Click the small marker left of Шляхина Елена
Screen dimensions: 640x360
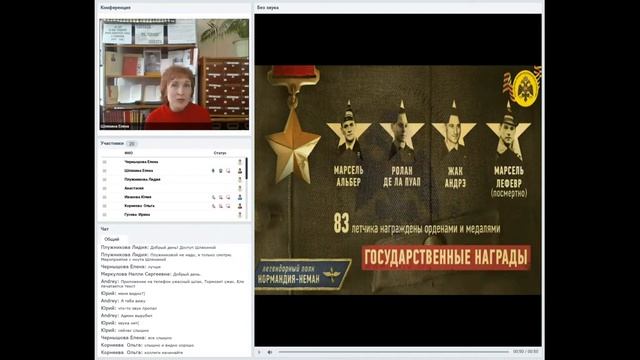(104, 171)
